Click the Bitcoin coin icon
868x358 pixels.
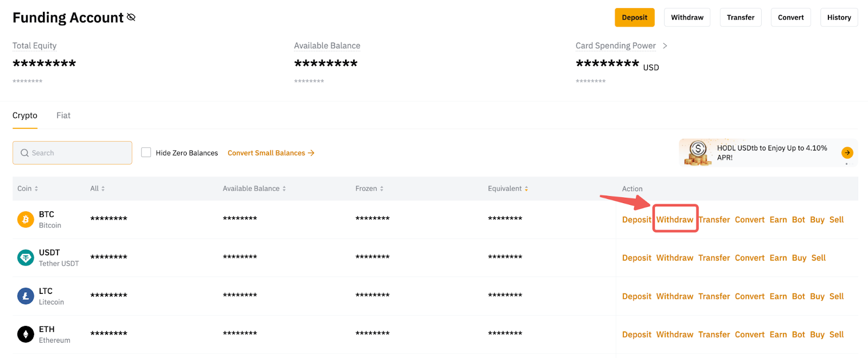tap(25, 219)
